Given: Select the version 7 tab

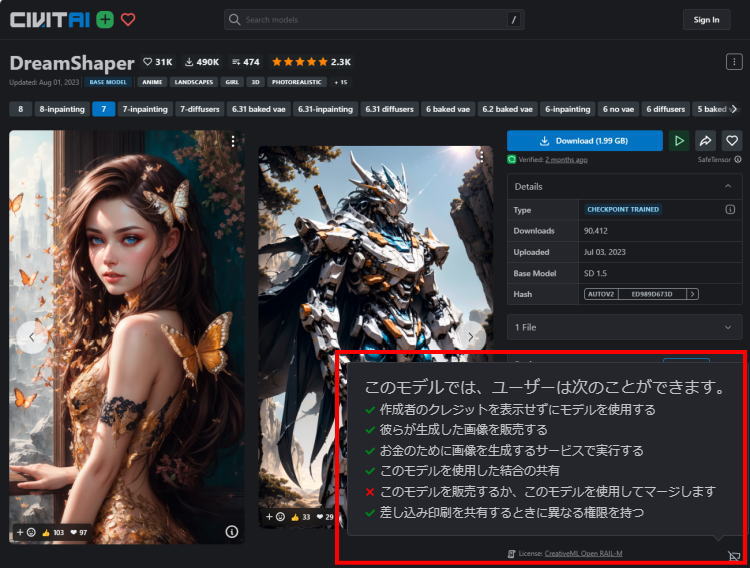Looking at the screenshot, I should (x=103, y=109).
